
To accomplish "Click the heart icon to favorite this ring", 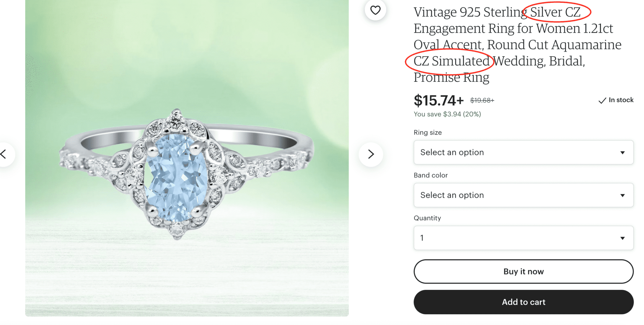I will pyautogui.click(x=375, y=10).
